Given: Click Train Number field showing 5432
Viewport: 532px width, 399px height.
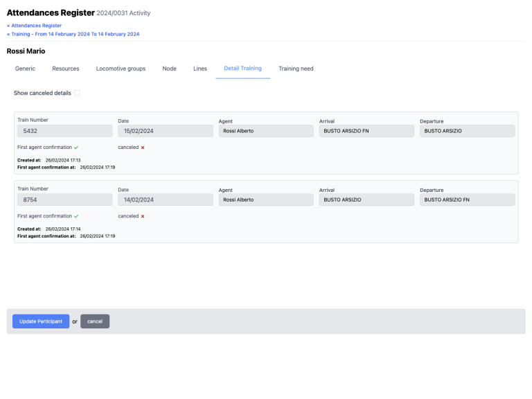Looking at the screenshot, I should click(x=64, y=131).
